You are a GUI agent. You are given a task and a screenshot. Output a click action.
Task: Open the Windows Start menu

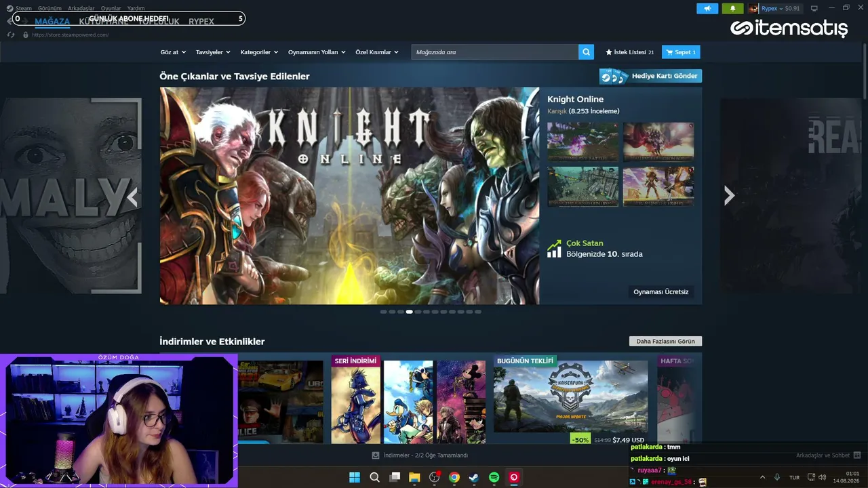(x=355, y=477)
